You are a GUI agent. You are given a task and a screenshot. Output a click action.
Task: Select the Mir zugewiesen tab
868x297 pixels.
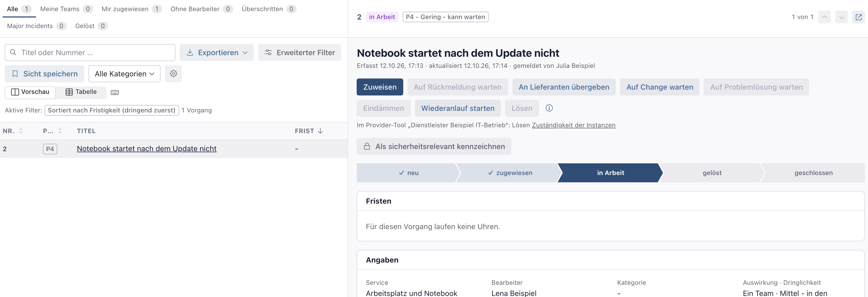point(131,9)
